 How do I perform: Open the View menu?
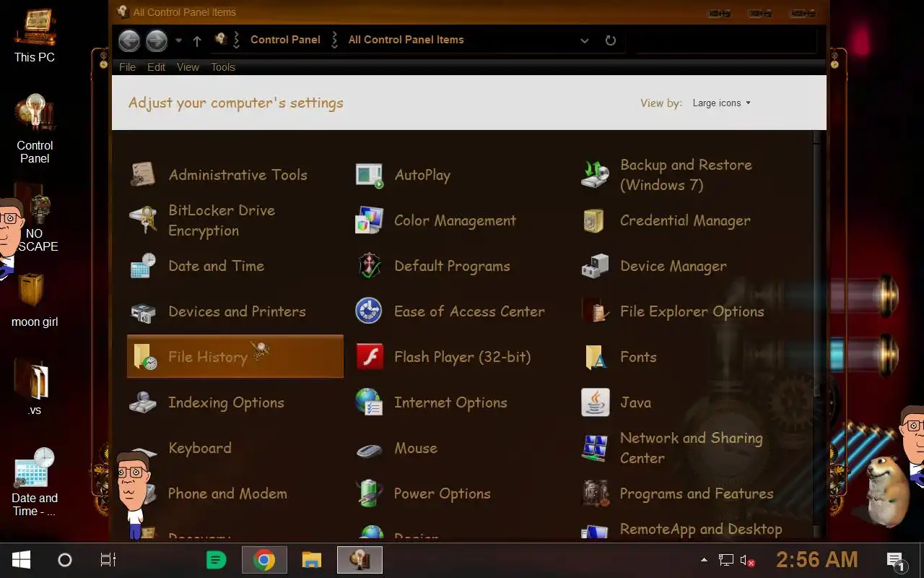188,67
